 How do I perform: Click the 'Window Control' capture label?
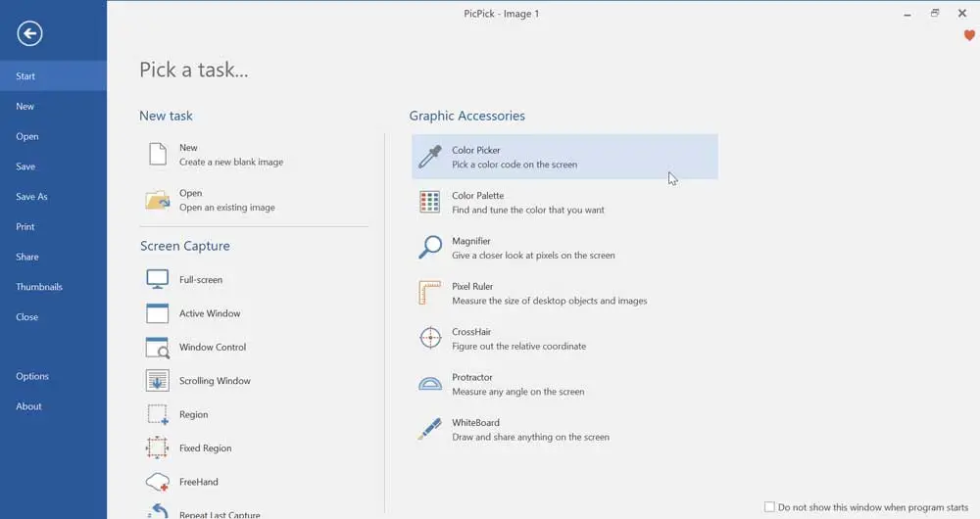(x=213, y=348)
